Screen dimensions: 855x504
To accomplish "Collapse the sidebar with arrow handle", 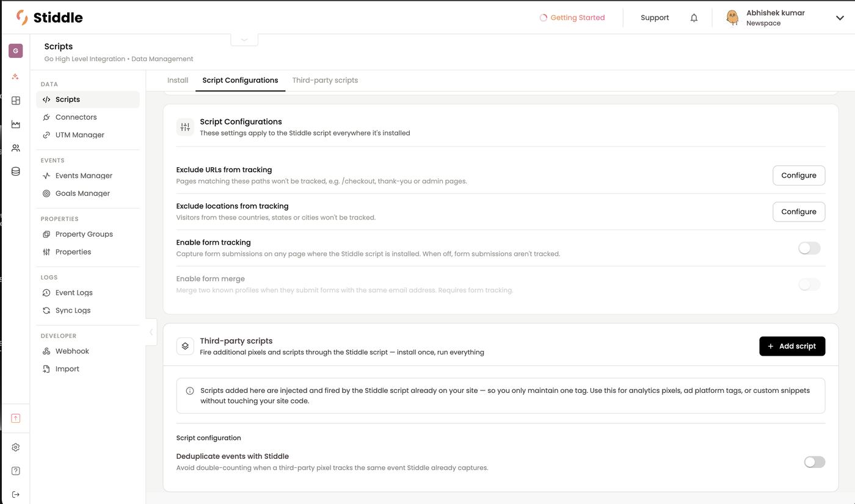I will click(151, 333).
